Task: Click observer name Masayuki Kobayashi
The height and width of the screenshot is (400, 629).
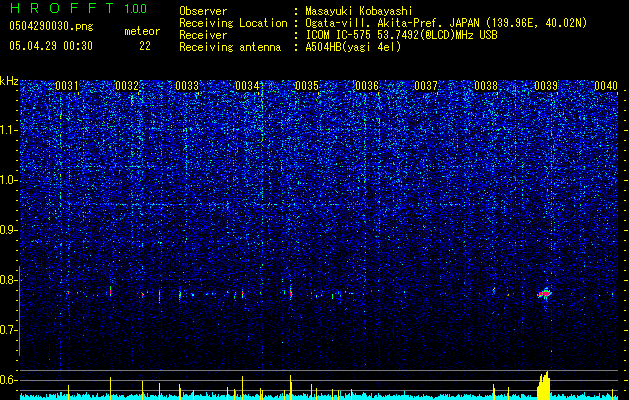Action: tap(359, 11)
